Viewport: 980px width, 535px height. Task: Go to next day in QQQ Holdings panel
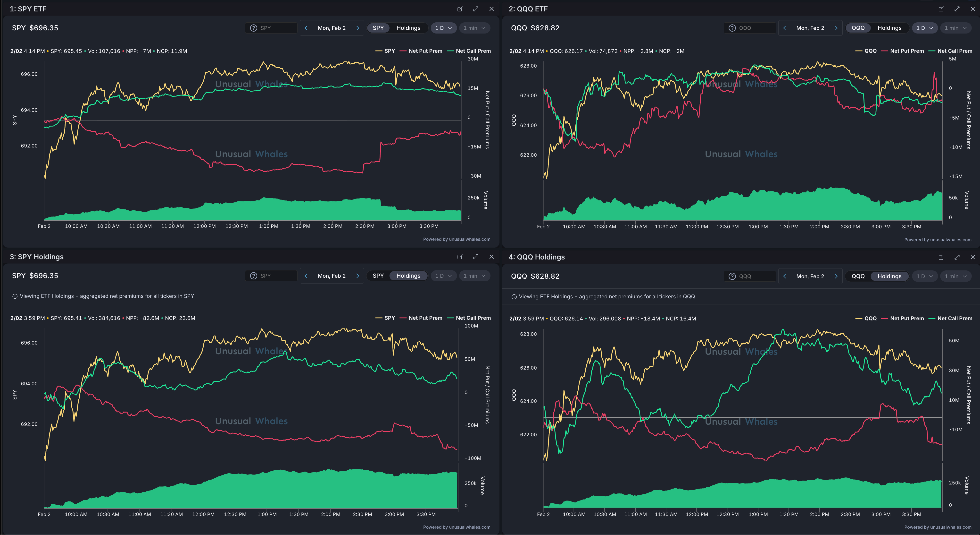[x=836, y=276]
